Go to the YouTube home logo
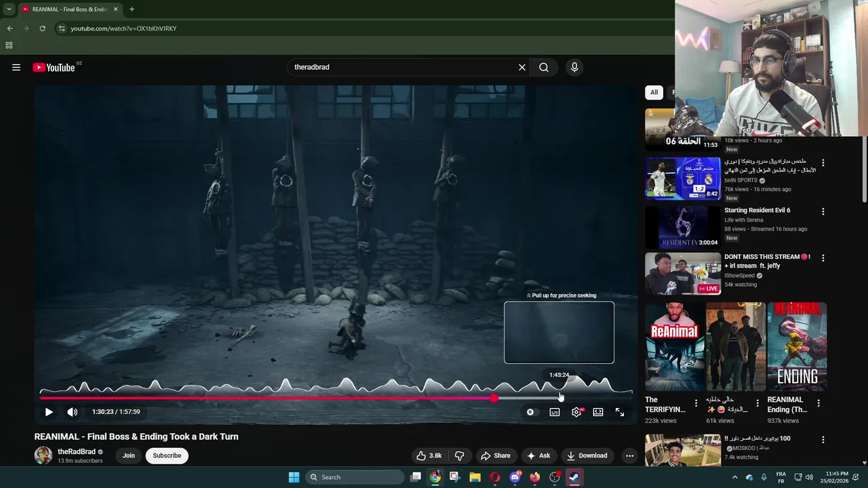The height and width of the screenshot is (488, 868). [54, 67]
